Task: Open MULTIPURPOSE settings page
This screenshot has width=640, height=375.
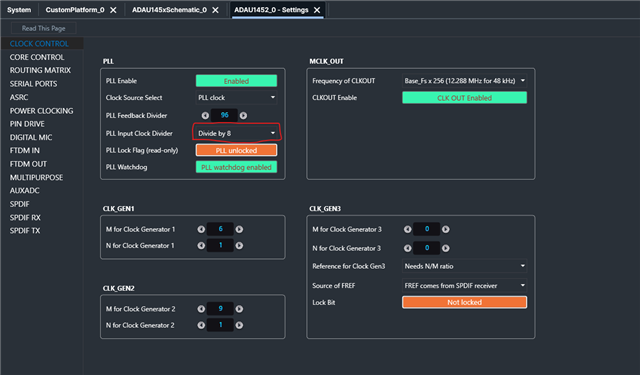Action: (36, 177)
